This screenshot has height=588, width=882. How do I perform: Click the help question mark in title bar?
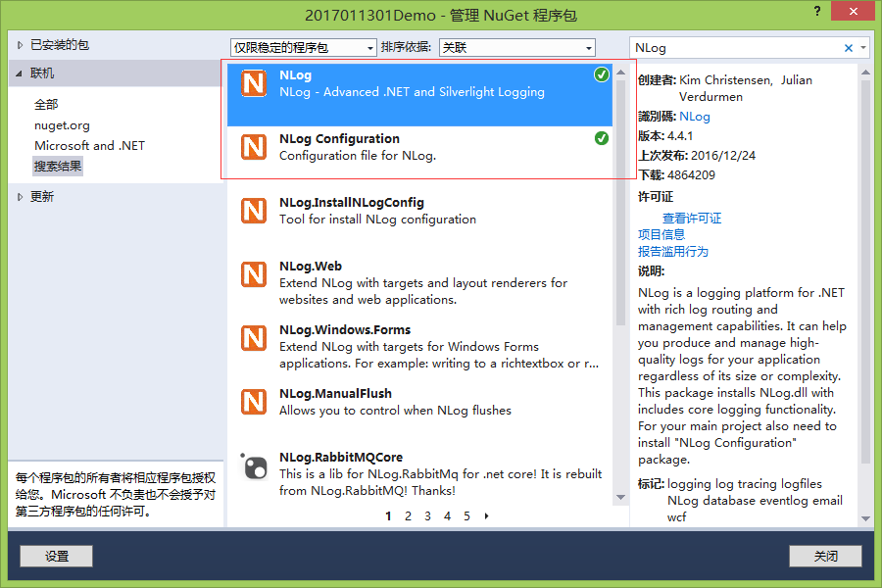coord(817,11)
